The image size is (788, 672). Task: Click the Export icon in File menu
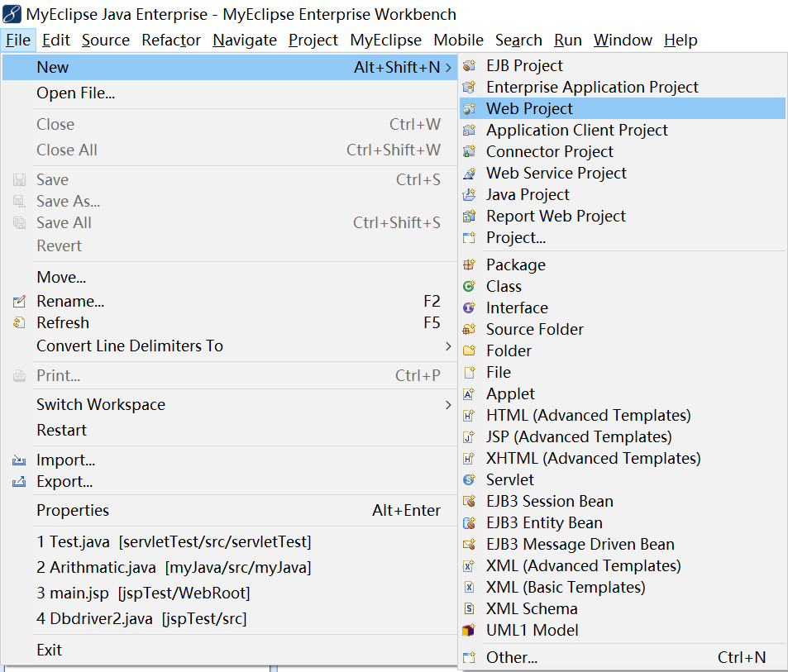click(x=19, y=482)
